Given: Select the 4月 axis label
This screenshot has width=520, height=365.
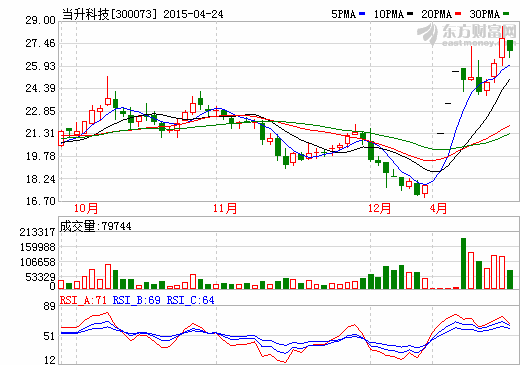Looking at the screenshot, I should point(438,208).
